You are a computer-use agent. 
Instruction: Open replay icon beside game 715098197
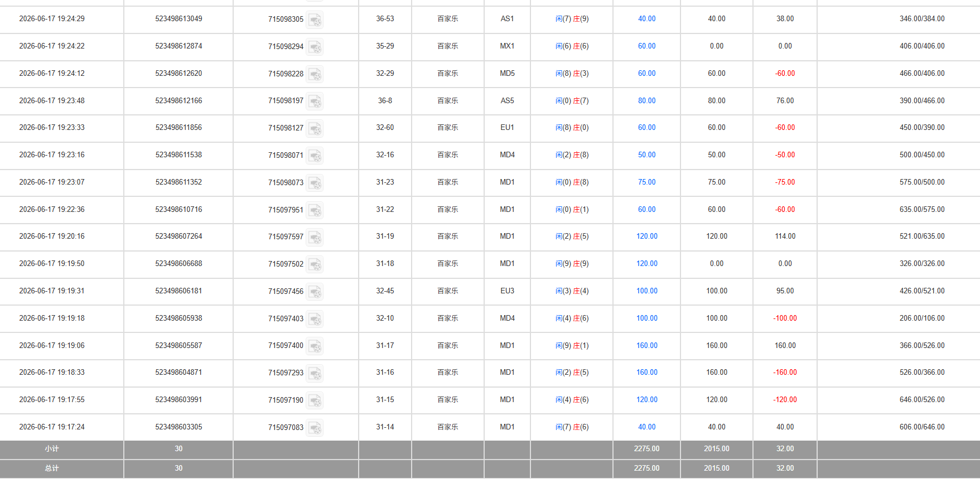tap(315, 102)
